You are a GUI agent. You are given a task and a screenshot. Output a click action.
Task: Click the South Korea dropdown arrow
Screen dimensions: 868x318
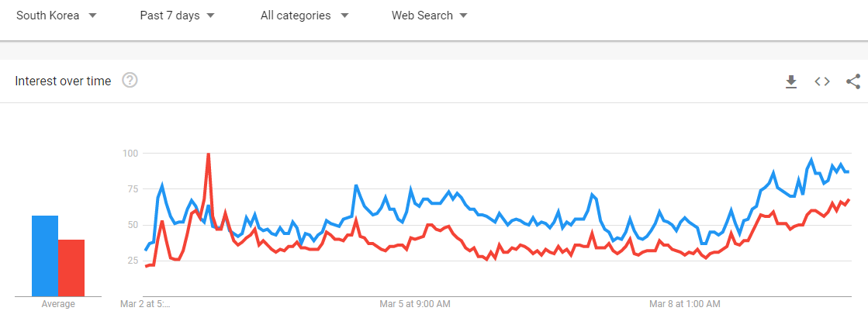click(x=92, y=16)
